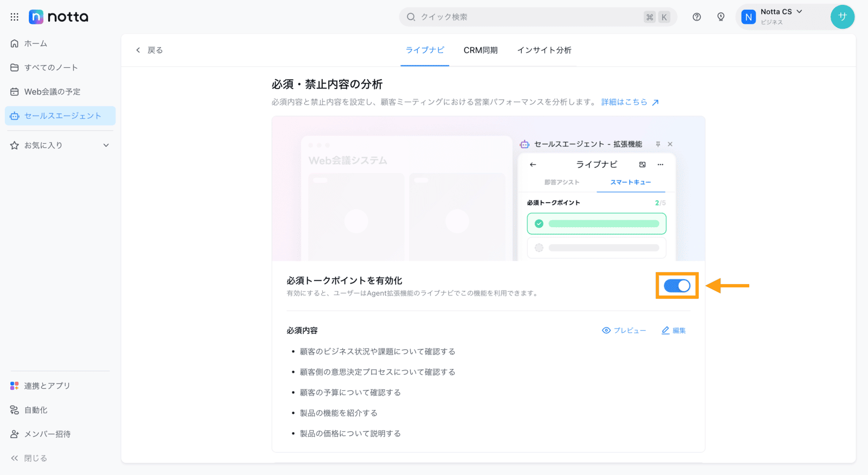Click the robot icon in preview header

coord(525,144)
